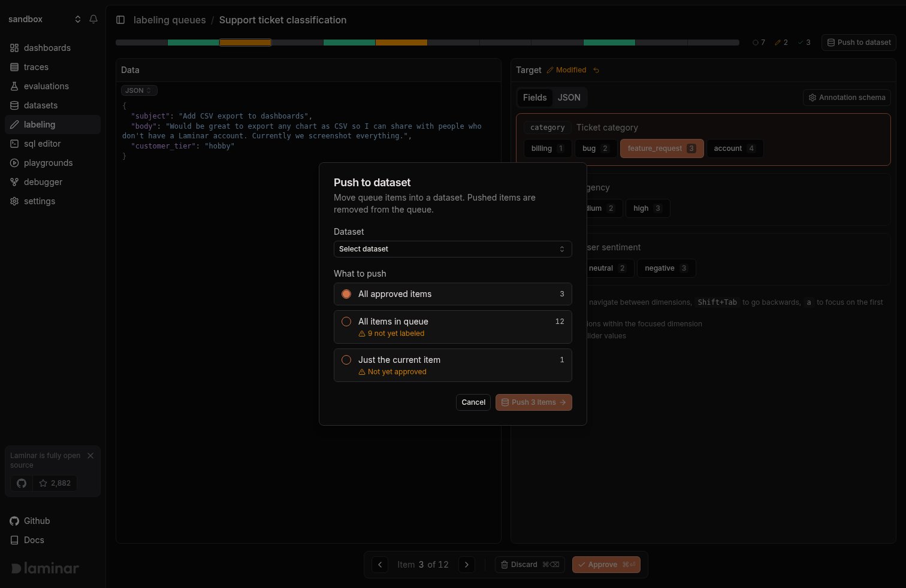906x588 pixels.
Task: Click the 9 not yet labeled warning
Action: click(391, 334)
